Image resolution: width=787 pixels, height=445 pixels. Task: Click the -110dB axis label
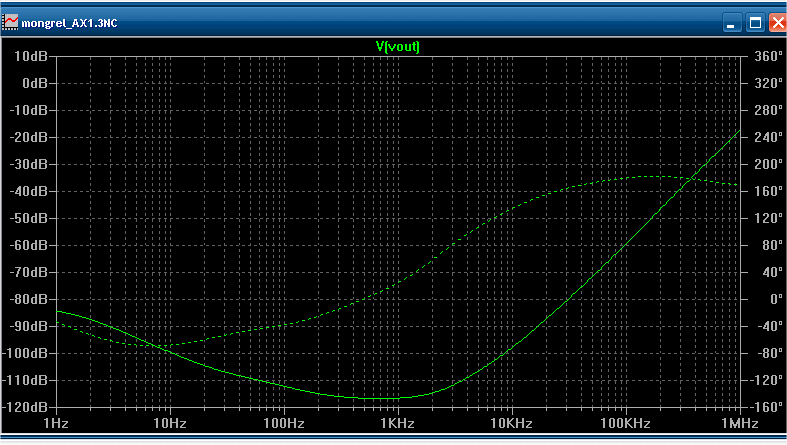pyautogui.click(x=25, y=381)
